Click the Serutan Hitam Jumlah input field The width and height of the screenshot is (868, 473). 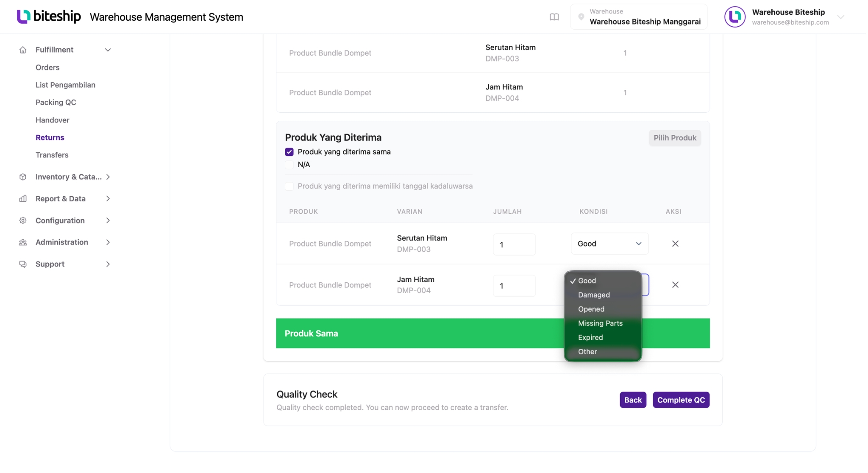pyautogui.click(x=514, y=245)
